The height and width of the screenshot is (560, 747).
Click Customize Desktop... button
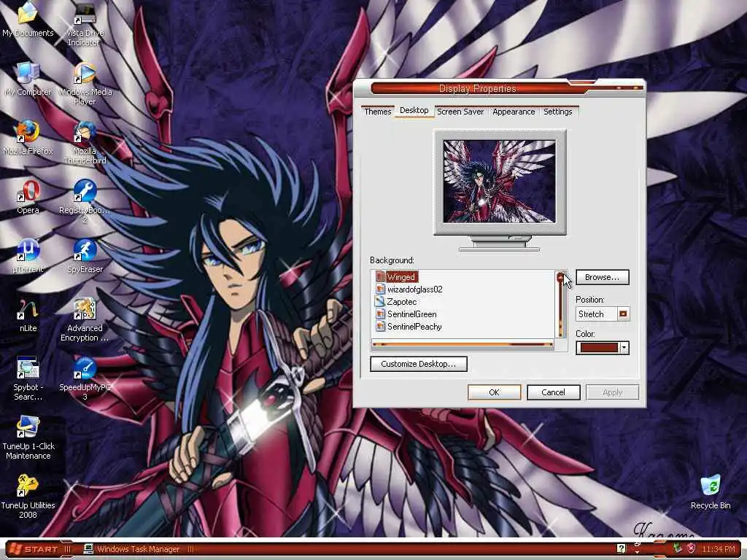click(418, 364)
